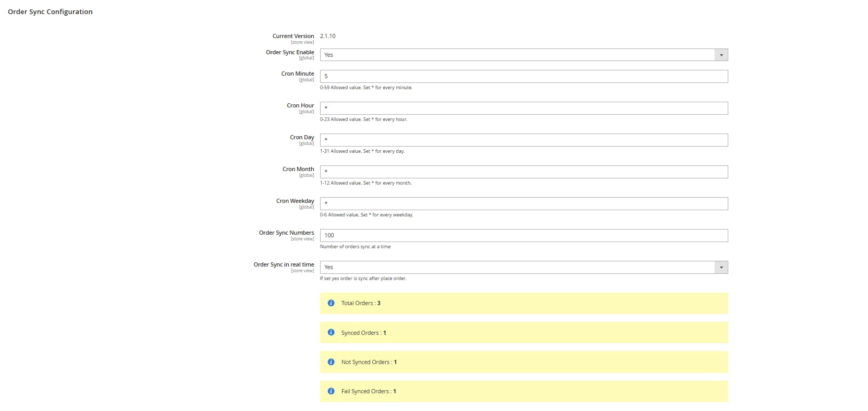868x411 pixels.
Task: Click the Order Sync Numbers label
Action: [x=286, y=233]
